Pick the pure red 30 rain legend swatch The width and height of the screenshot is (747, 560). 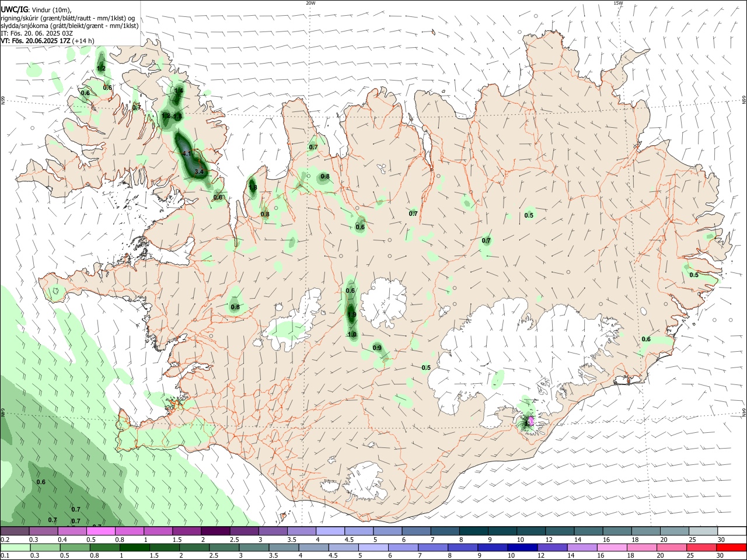point(732,547)
